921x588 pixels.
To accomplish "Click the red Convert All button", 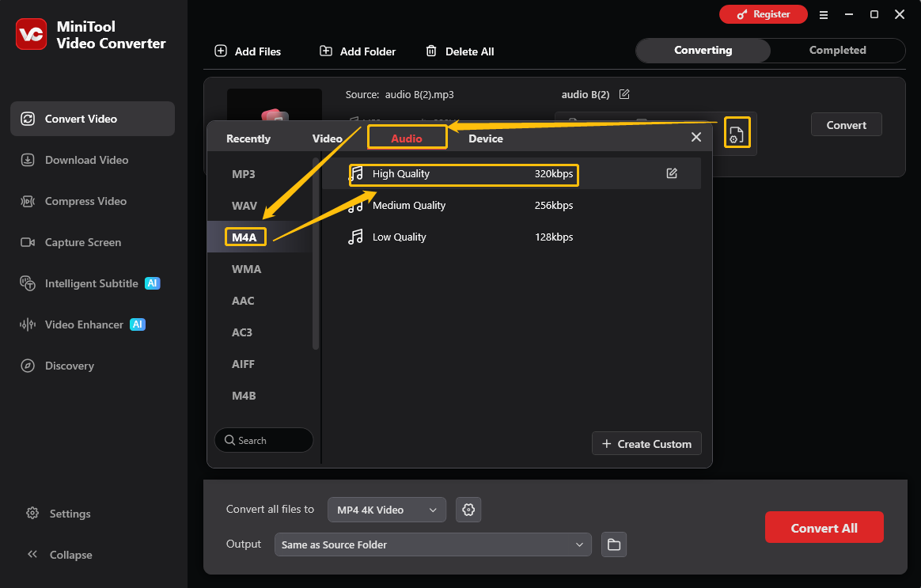I will pyautogui.click(x=824, y=528).
